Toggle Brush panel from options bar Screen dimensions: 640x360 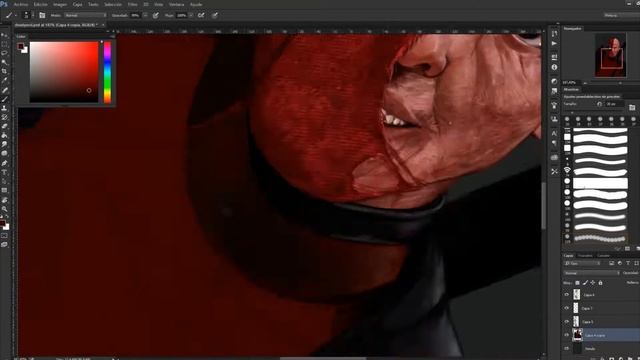42,15
